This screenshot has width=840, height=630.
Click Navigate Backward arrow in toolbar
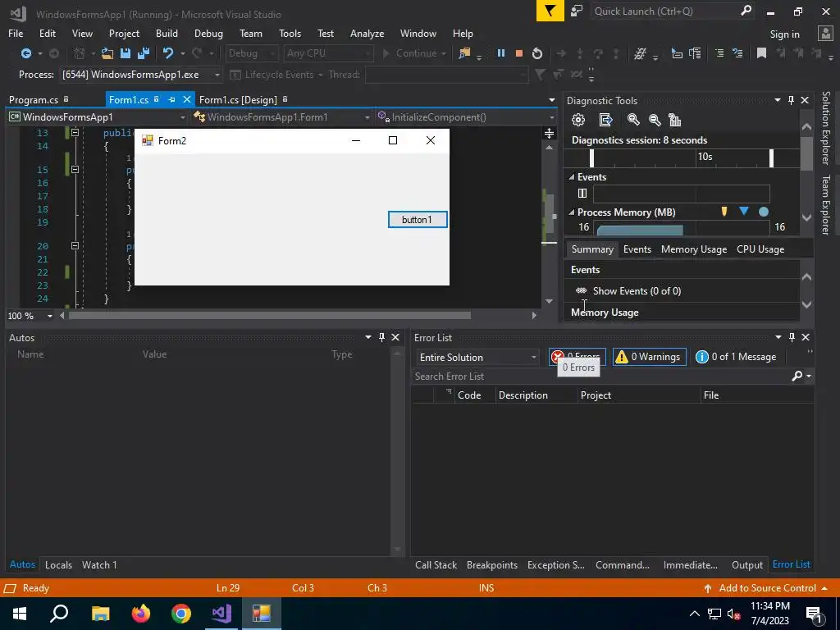(25, 53)
